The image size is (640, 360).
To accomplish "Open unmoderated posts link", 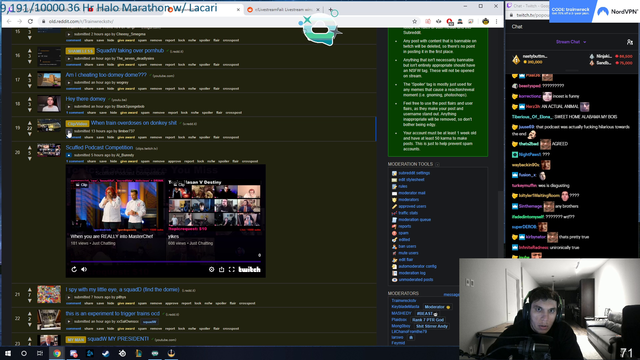I will pos(416,280).
